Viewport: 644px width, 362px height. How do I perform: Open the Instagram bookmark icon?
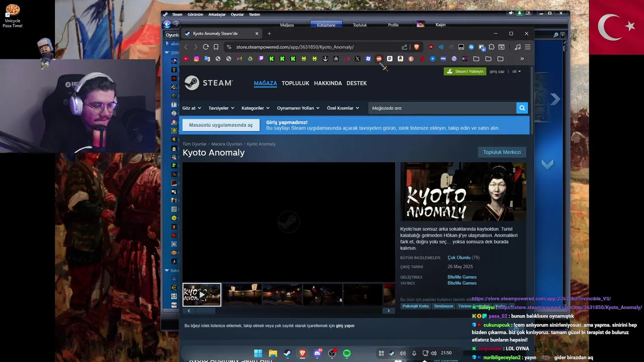pyautogui.click(x=196, y=59)
